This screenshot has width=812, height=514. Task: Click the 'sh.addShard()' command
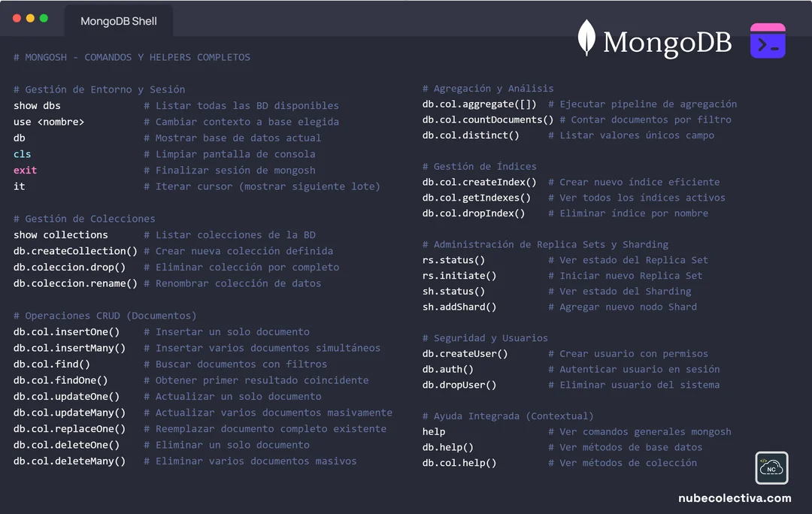[x=459, y=307]
